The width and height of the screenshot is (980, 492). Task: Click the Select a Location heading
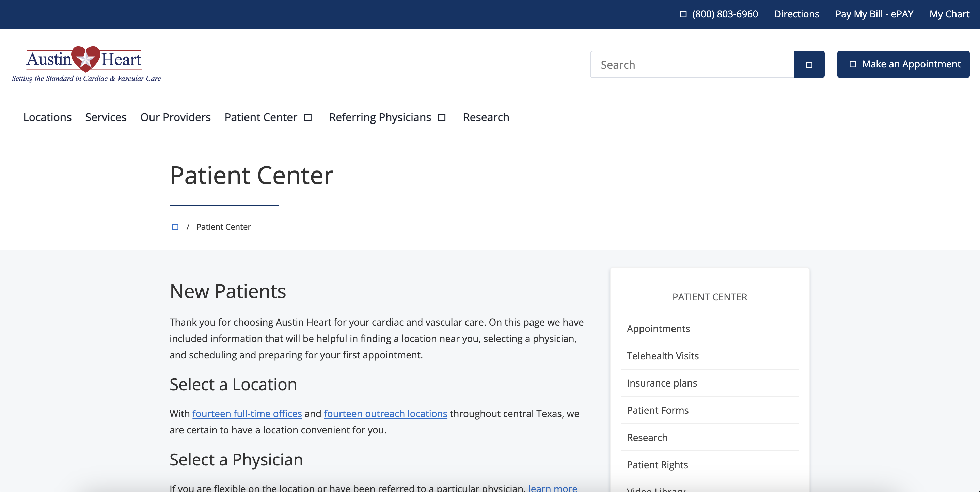tap(233, 384)
